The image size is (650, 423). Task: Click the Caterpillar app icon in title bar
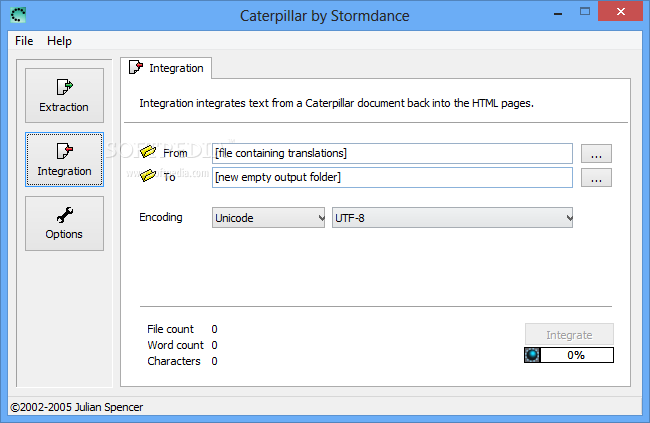click(x=18, y=15)
